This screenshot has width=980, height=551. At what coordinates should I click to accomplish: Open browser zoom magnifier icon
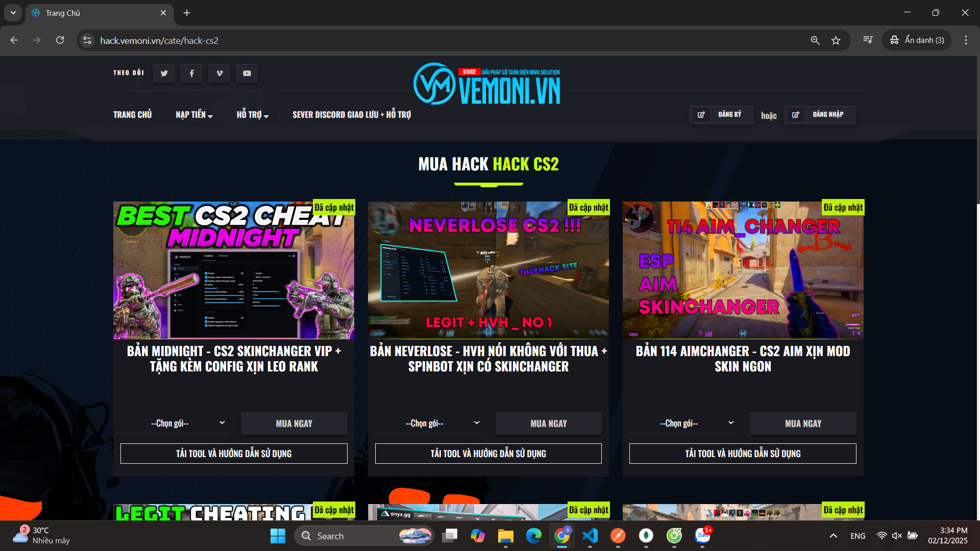tap(815, 40)
